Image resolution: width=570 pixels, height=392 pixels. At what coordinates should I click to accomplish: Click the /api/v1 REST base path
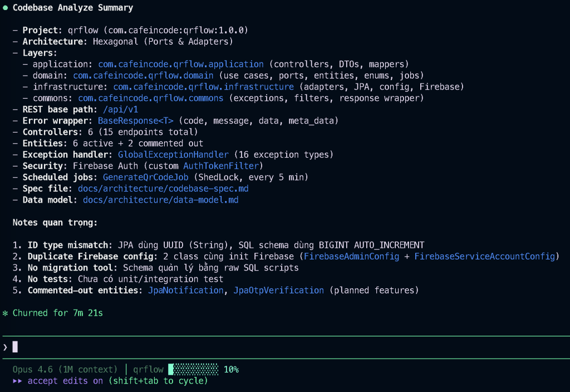[x=120, y=110]
